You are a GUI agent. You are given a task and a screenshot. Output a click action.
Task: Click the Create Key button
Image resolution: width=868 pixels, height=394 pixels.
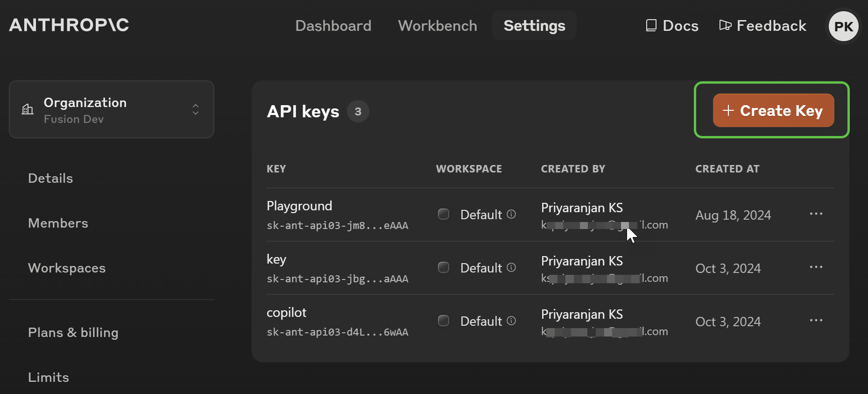773,110
